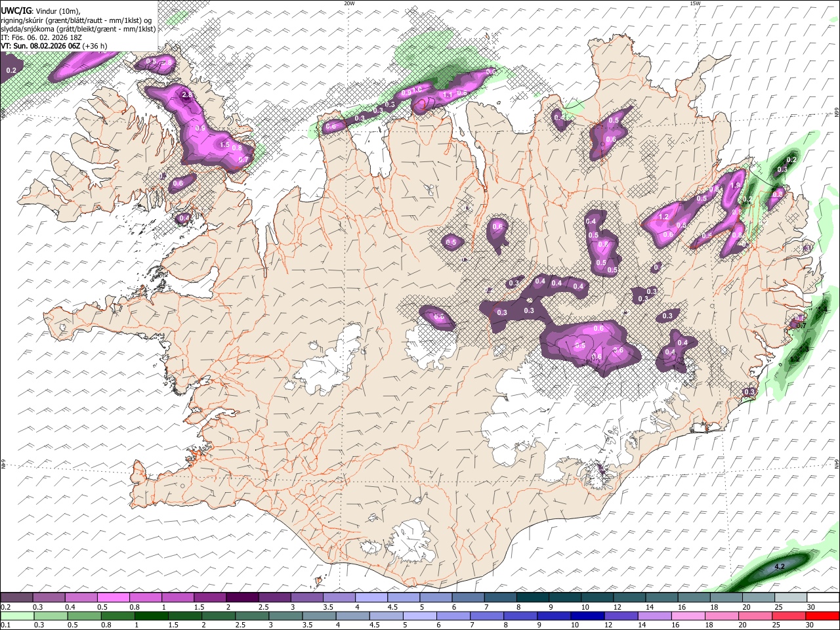This screenshot has height=630, width=840.
Task: Select the deep blue 10 swatch, bottom legend row
Action: point(589,616)
